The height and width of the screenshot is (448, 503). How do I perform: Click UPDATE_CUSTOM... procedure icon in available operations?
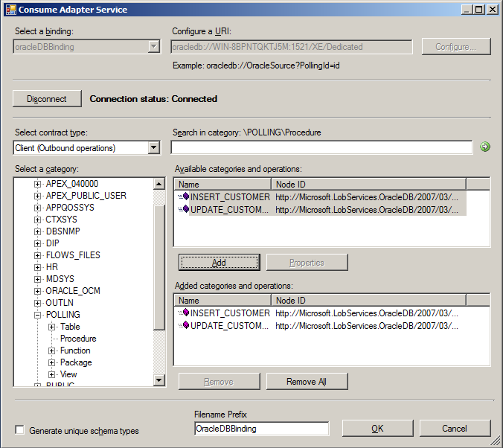pos(184,209)
